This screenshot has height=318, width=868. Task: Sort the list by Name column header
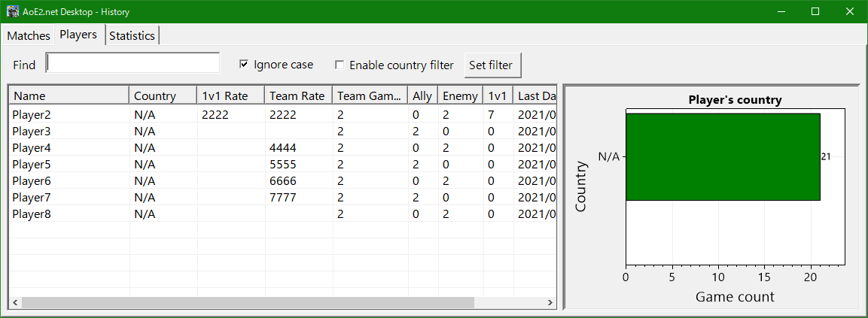[69, 95]
